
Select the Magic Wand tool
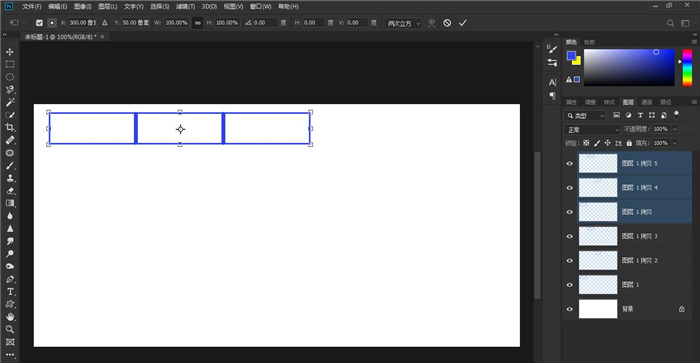[10, 102]
